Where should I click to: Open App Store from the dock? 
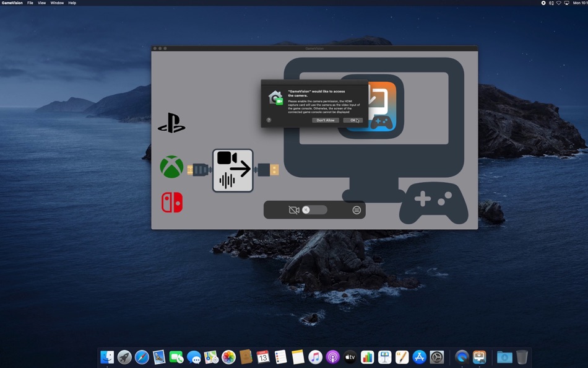[419, 357]
